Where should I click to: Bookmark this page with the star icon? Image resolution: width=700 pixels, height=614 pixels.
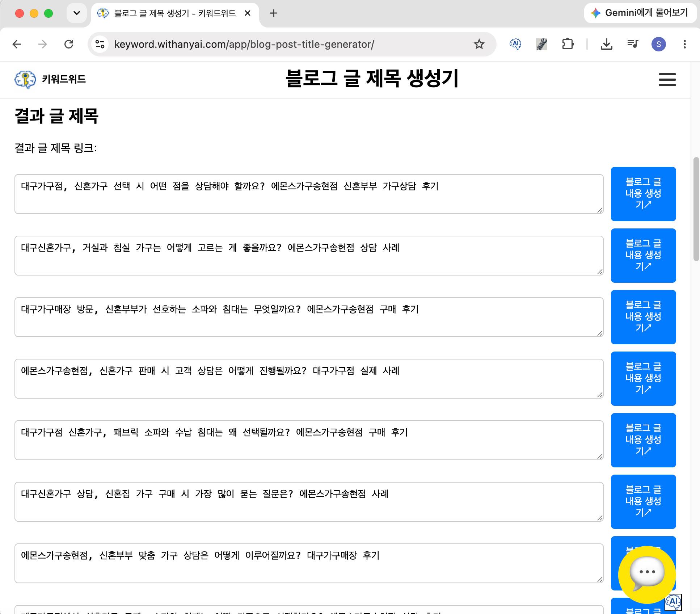click(x=479, y=44)
